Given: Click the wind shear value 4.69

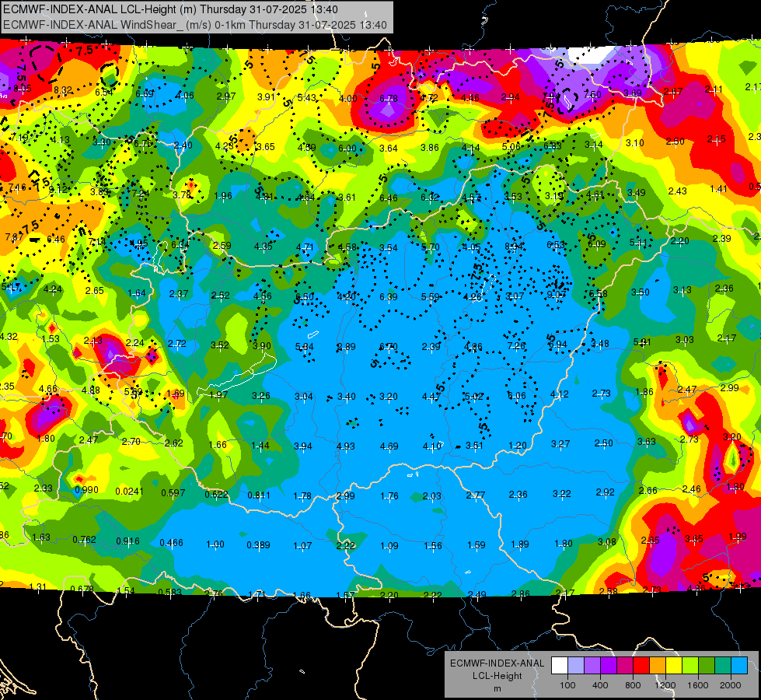Looking at the screenshot, I should tap(389, 446).
